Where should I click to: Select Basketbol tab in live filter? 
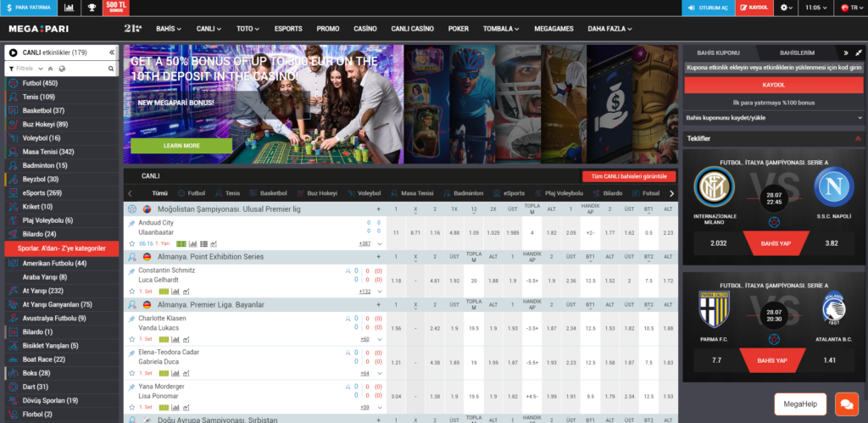click(x=269, y=193)
